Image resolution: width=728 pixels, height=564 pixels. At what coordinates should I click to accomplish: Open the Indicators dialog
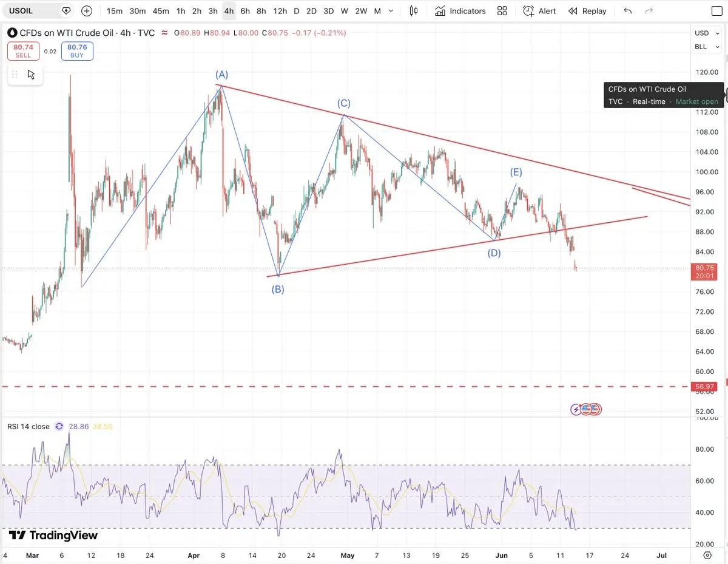tap(460, 11)
